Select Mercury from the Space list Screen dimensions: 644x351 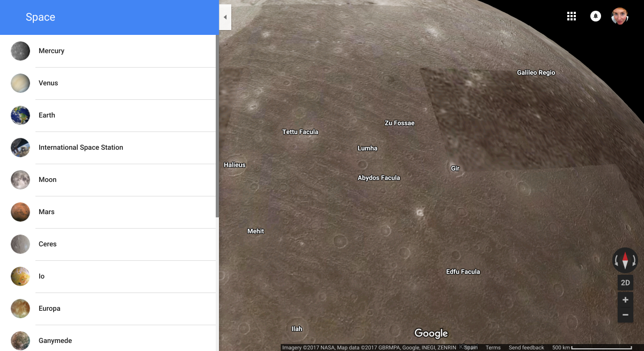[x=52, y=51]
